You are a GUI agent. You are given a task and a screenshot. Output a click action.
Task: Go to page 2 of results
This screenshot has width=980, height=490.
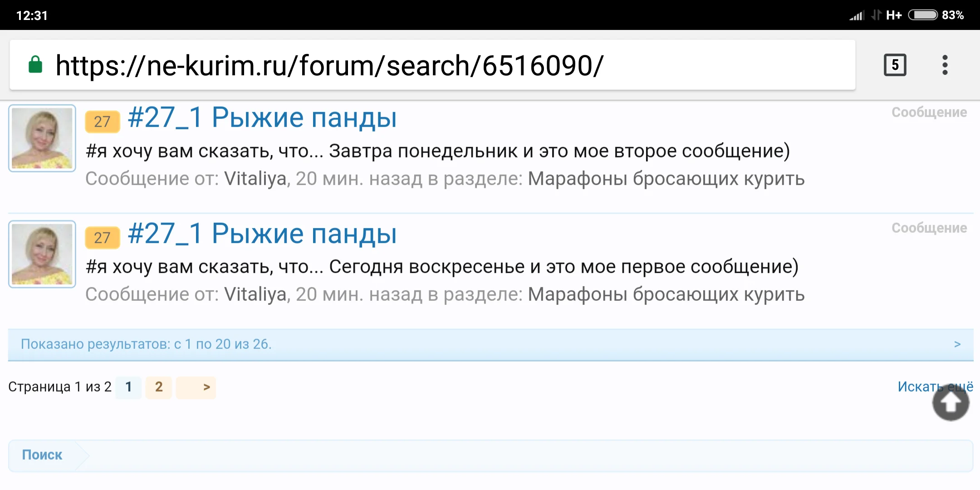click(x=158, y=387)
